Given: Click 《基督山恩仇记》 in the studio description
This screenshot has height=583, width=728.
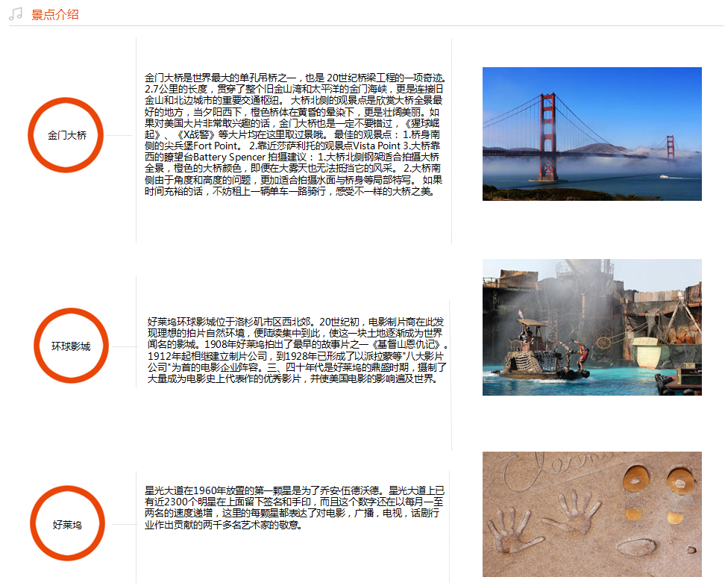Looking at the screenshot, I should (x=404, y=346).
